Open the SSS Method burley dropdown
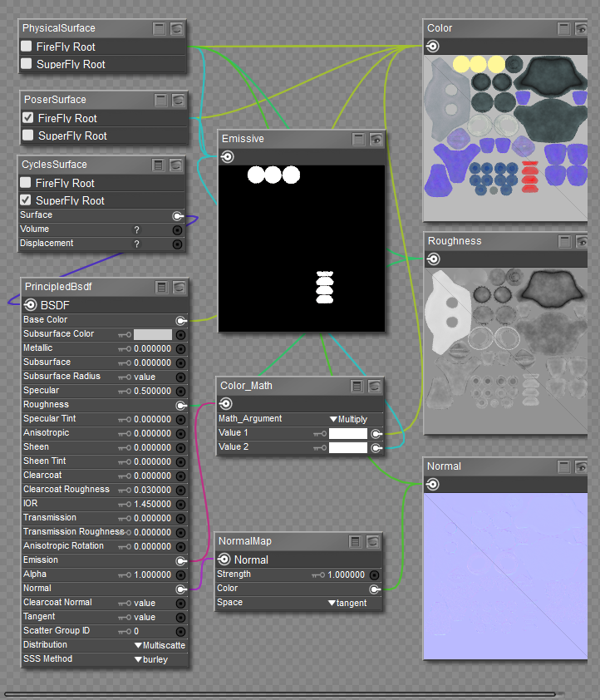Image resolution: width=600 pixels, height=700 pixels. [151, 659]
